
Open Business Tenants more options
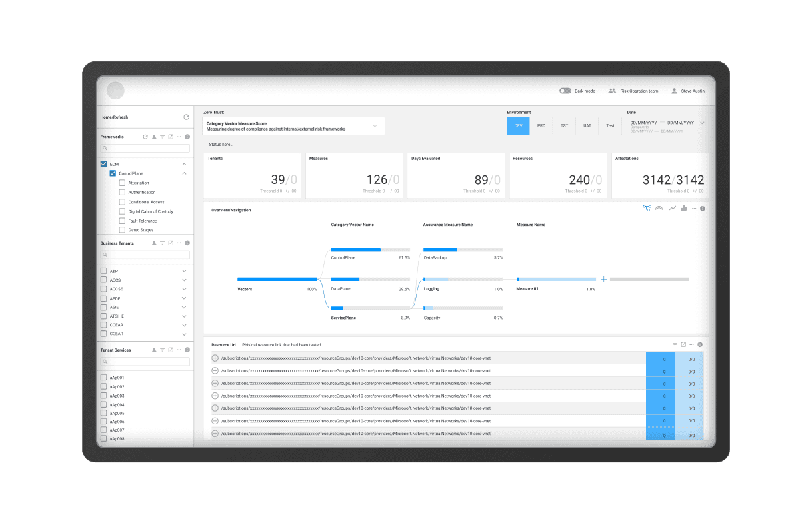point(179,243)
